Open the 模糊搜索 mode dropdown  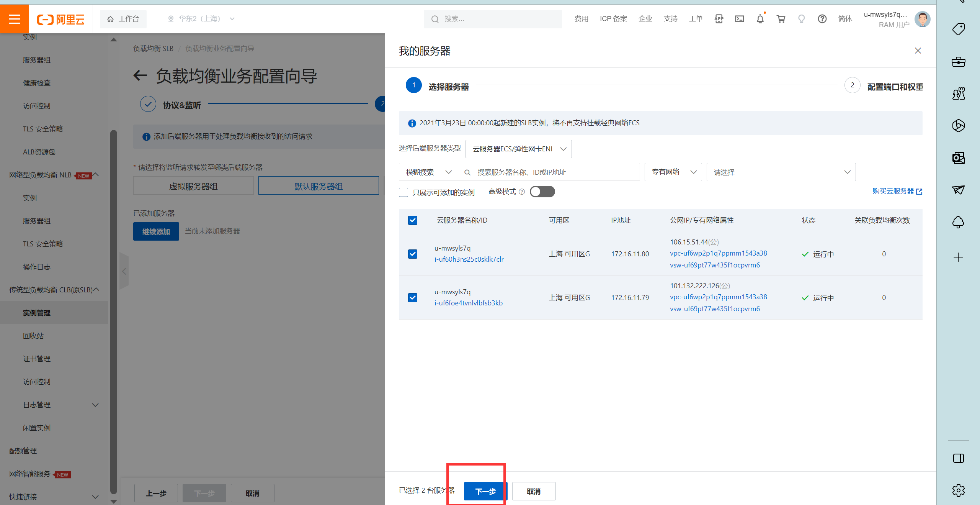coord(428,172)
